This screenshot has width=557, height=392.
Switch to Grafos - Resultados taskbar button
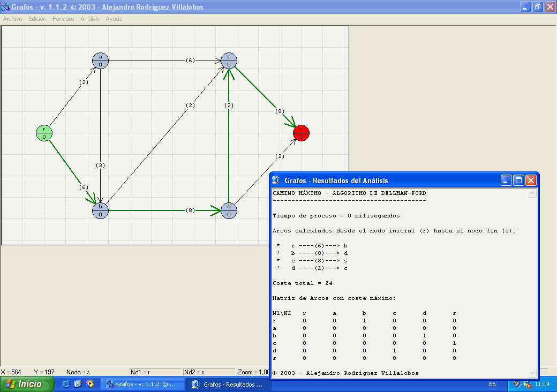coord(228,384)
